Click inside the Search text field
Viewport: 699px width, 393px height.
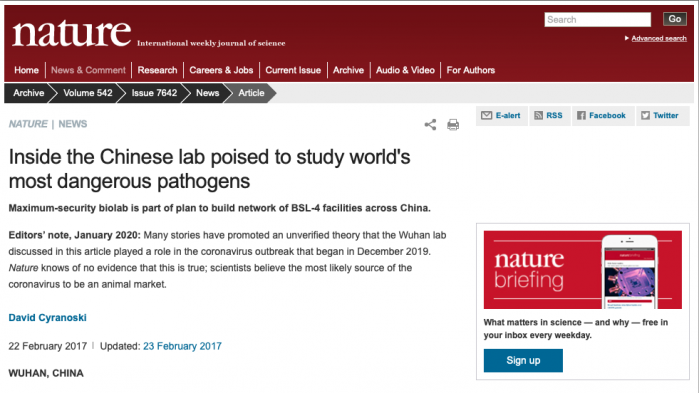click(x=597, y=20)
